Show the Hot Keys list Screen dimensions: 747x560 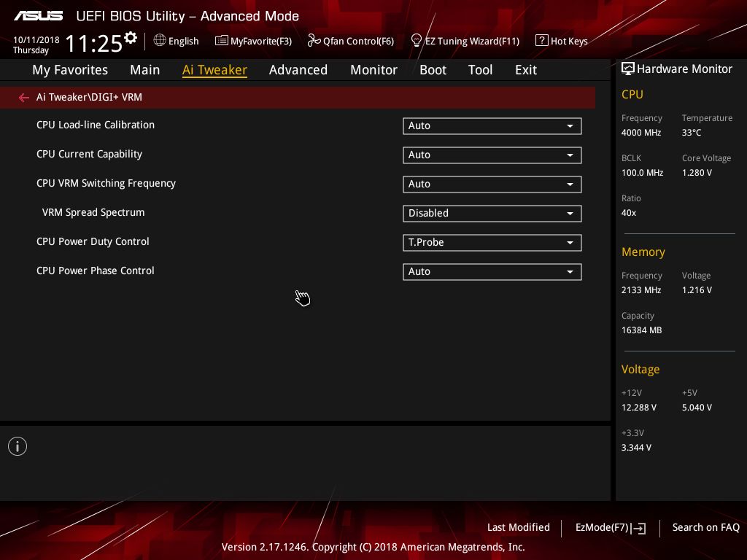569,41
